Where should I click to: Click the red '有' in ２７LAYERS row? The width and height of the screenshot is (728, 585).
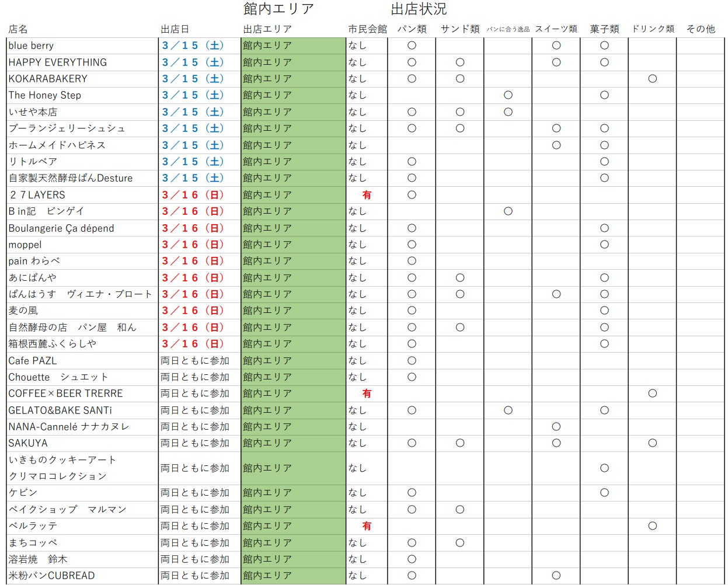367,195
